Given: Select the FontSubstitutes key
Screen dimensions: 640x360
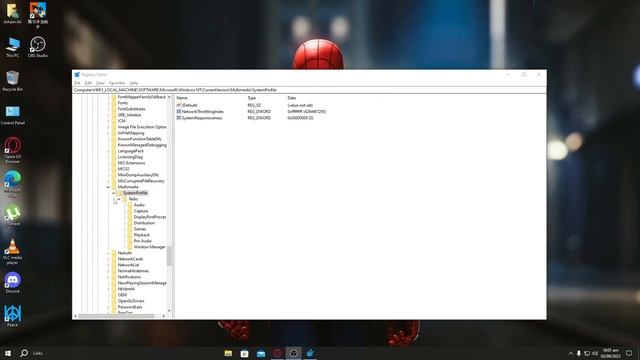Looking at the screenshot, I should pyautogui.click(x=131, y=109).
